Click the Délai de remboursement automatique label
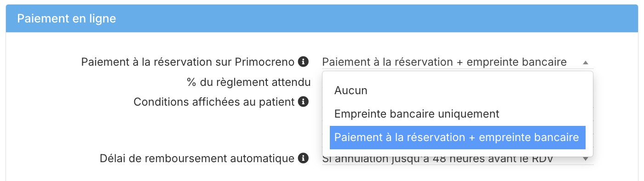Image resolution: width=644 pixels, height=181 pixels. 197,158
